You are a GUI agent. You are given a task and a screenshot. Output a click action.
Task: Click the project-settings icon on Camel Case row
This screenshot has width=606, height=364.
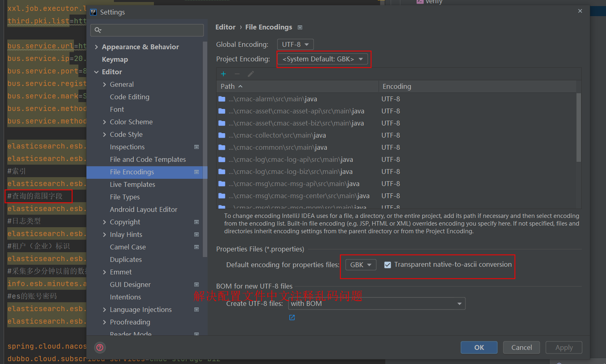point(197,247)
